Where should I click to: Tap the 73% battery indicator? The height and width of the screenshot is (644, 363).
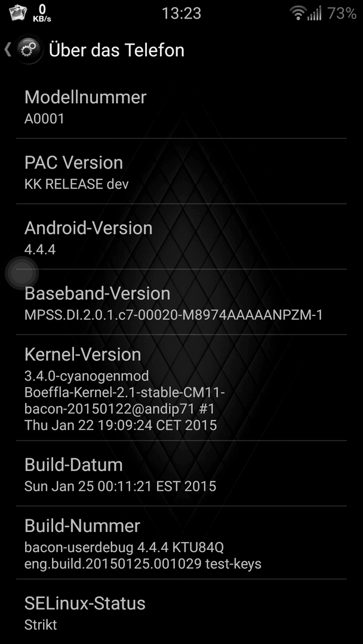coord(342,14)
